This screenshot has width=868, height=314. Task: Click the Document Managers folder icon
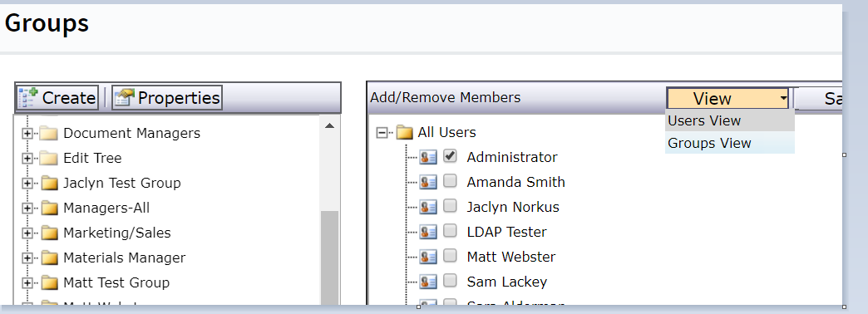49,133
